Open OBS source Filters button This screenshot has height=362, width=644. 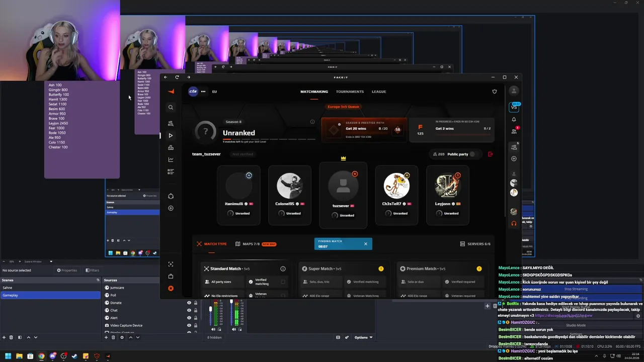pos(92,270)
